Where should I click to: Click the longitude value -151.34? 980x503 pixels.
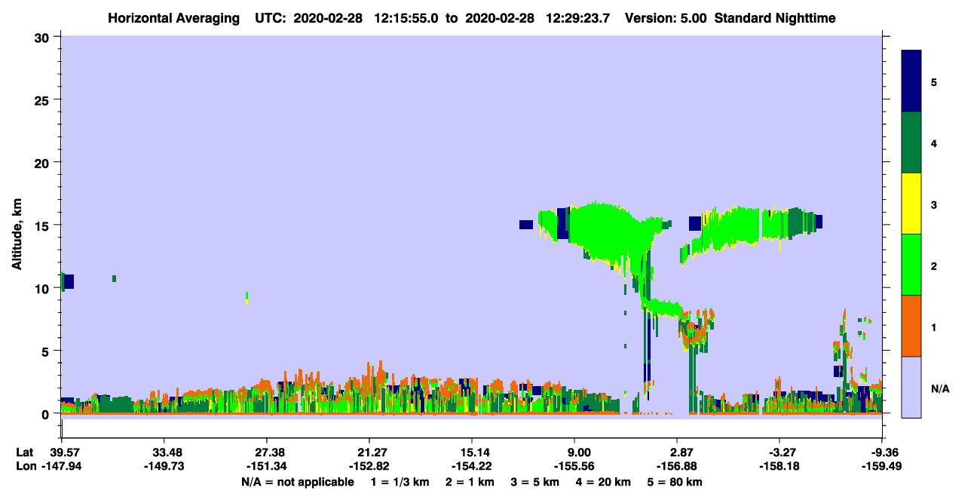[267, 466]
